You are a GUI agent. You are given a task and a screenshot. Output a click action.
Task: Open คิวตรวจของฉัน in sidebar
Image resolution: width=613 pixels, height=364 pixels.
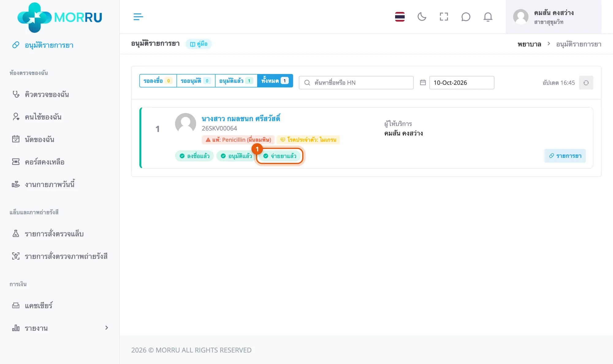click(47, 94)
